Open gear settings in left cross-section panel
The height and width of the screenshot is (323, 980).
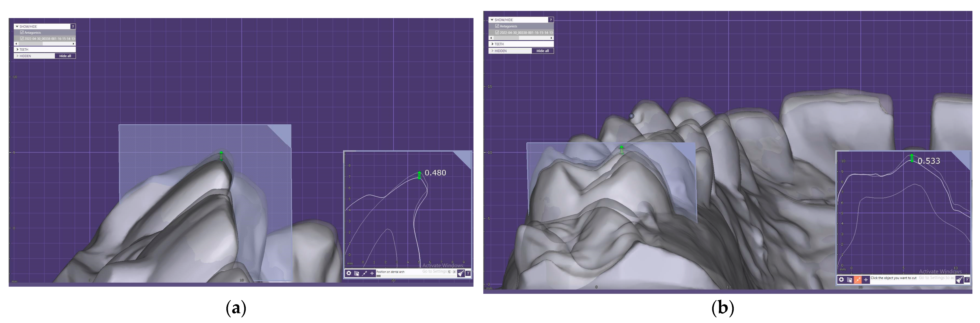coord(348,273)
